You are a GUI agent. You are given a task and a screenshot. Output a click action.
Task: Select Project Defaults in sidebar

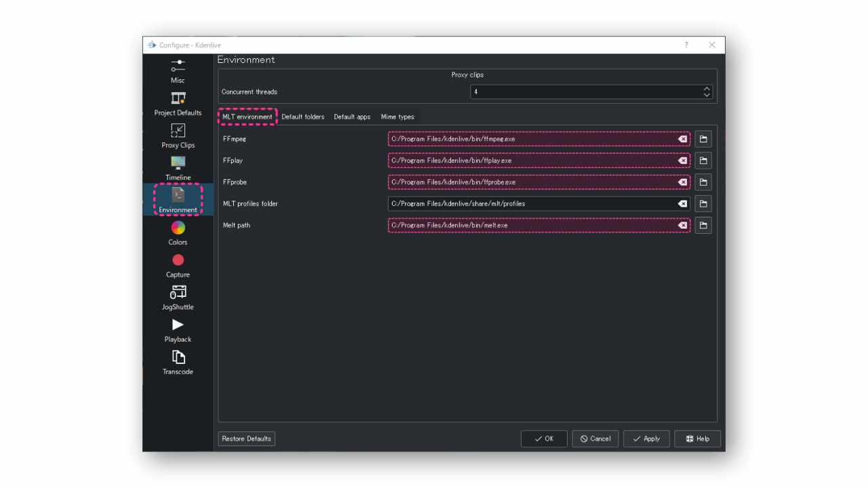point(178,103)
